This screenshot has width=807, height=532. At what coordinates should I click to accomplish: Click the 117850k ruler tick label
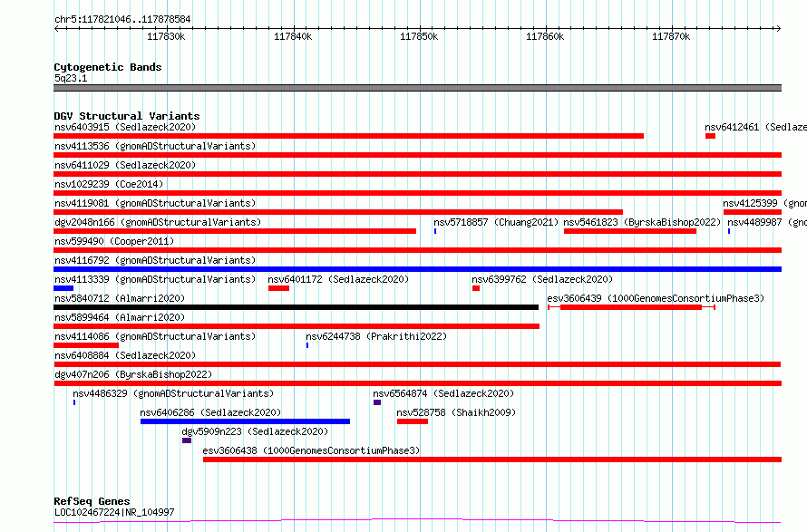coord(419,36)
